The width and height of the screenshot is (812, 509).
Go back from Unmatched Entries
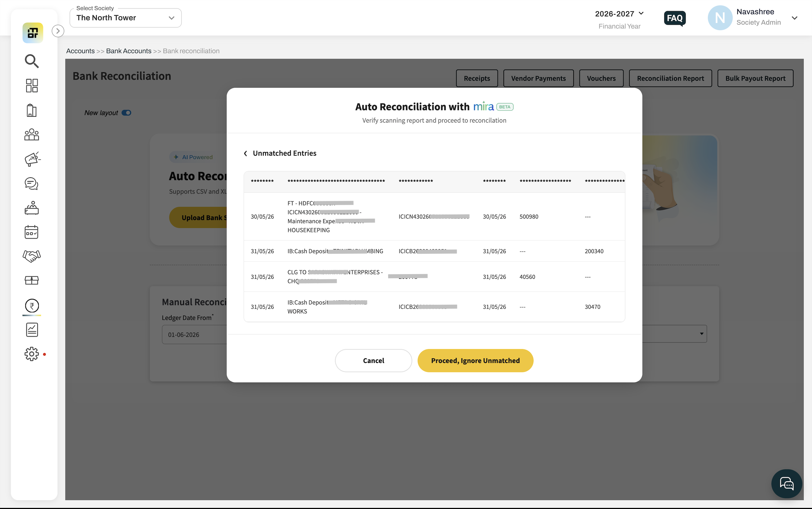[245, 153]
